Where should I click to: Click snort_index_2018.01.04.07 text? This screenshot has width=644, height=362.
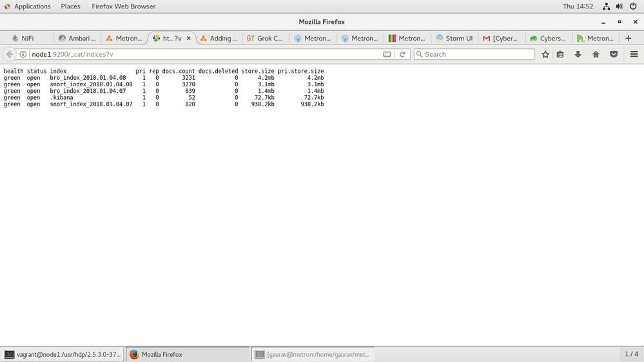[91, 104]
